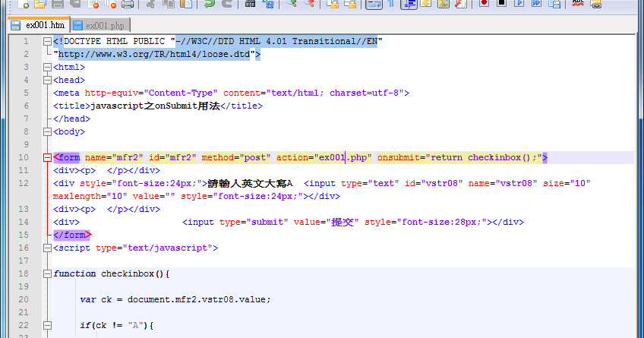Copy selection with the toolbar Copy icon
The image size is (644, 338).
pos(168,4)
